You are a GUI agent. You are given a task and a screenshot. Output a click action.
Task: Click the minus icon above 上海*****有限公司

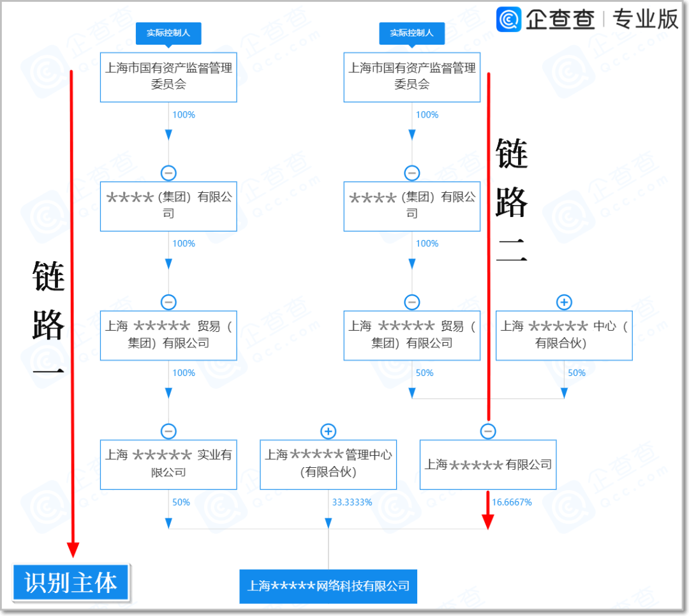pos(488,431)
